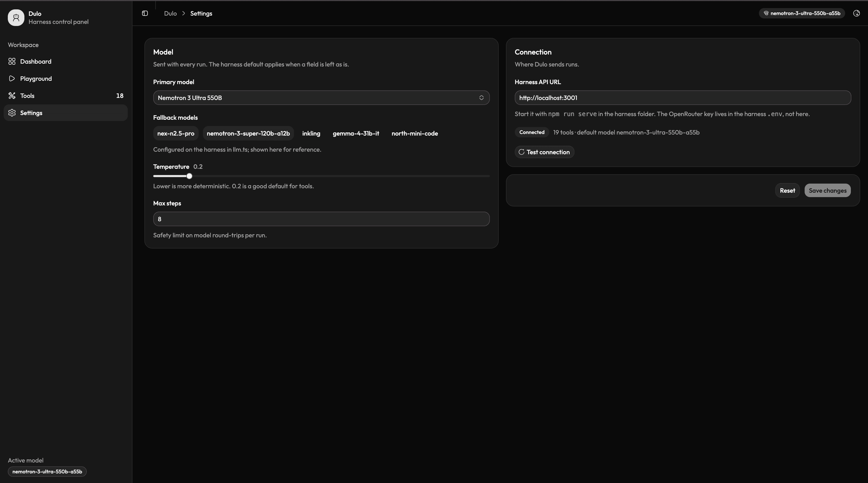Click the nex-n2.5-pro fallback chip
The image size is (868, 483).
pos(176,133)
